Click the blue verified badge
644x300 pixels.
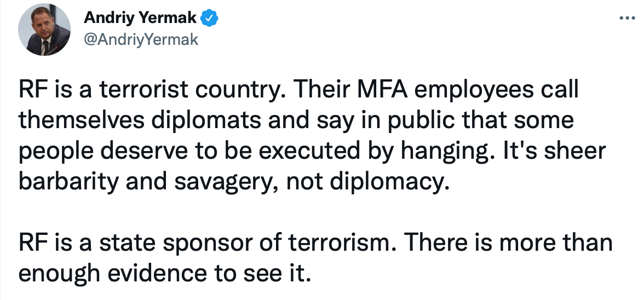click(209, 19)
